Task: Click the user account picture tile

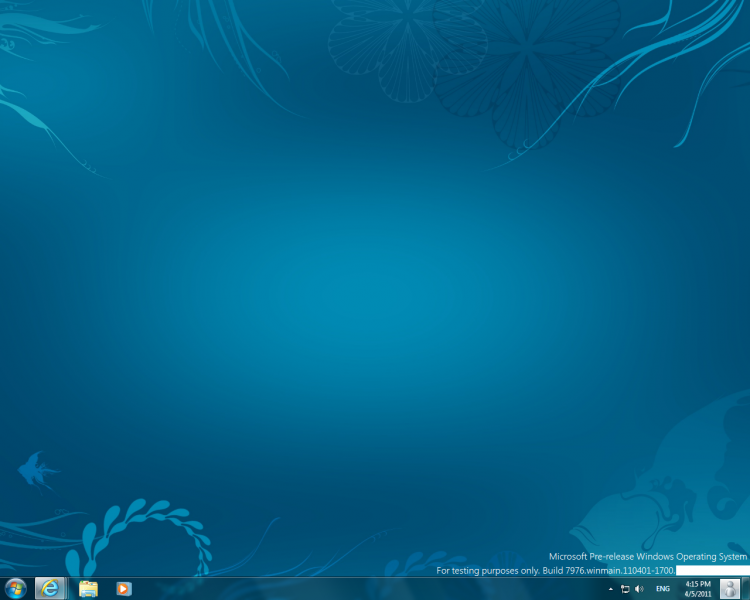Action: pos(729,589)
